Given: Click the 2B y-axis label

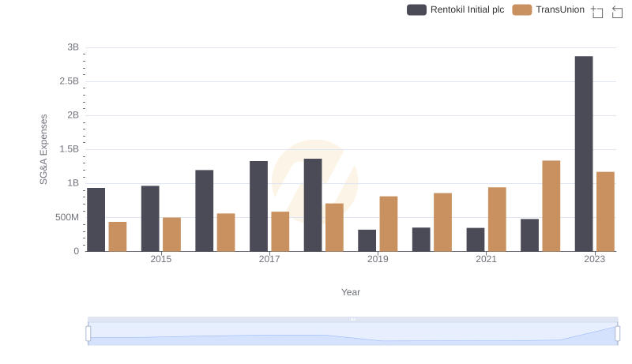Looking at the screenshot, I should pos(73,115).
